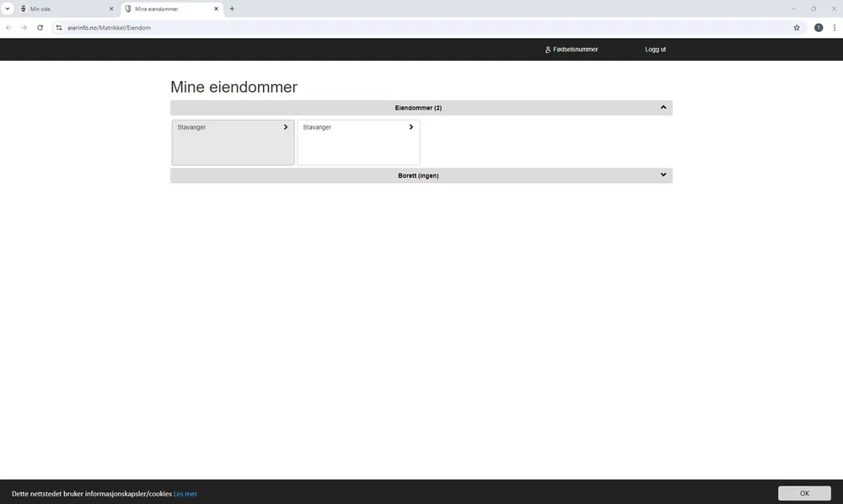Close the Min side tab

110,8
